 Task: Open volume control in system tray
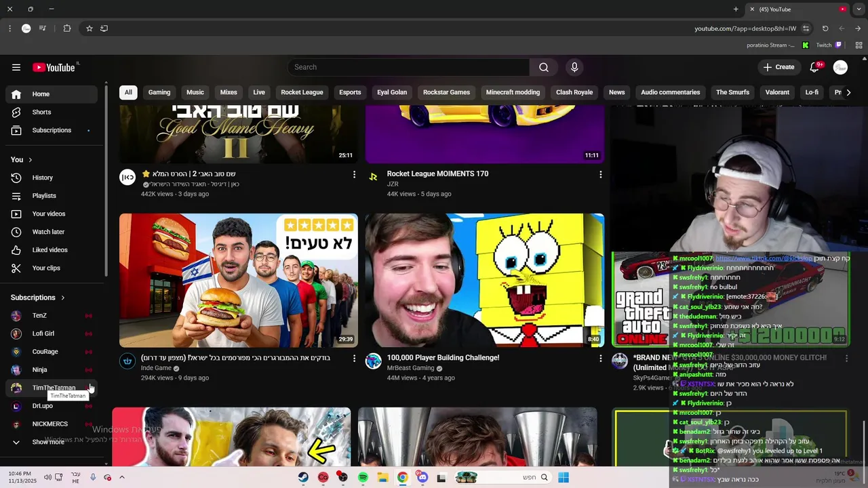[47, 477]
